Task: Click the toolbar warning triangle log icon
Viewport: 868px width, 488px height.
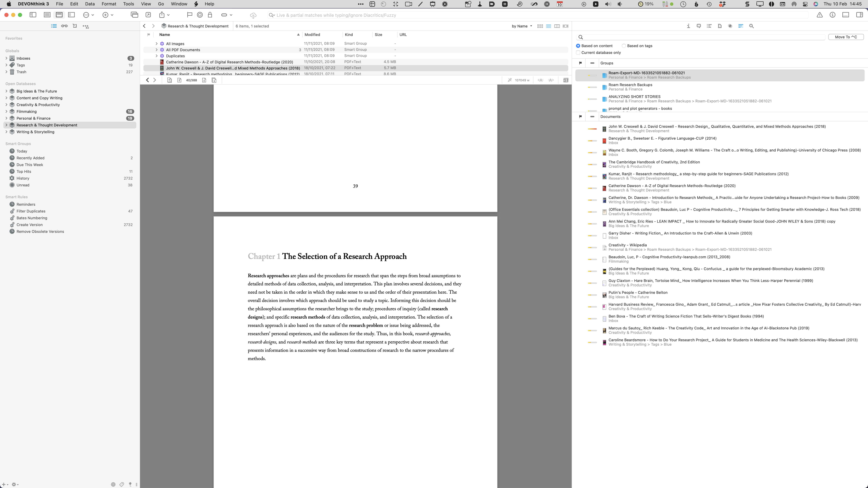Action: coord(820,15)
